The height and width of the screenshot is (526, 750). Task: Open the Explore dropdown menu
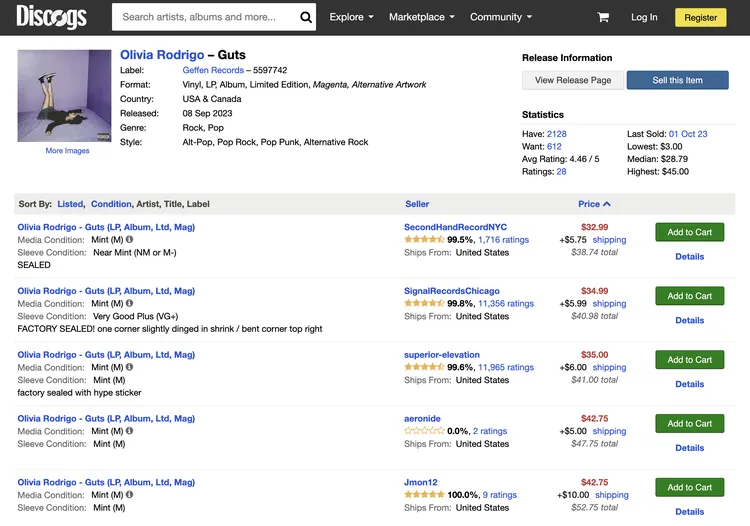[x=351, y=17]
